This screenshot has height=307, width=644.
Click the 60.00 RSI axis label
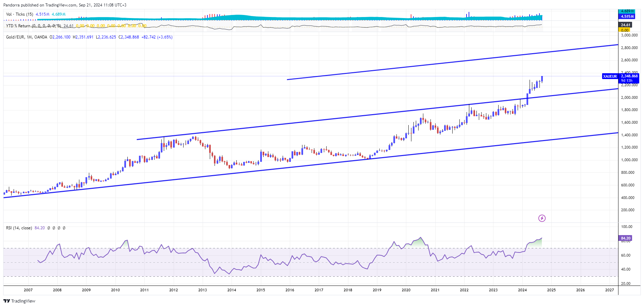(x=626, y=255)
